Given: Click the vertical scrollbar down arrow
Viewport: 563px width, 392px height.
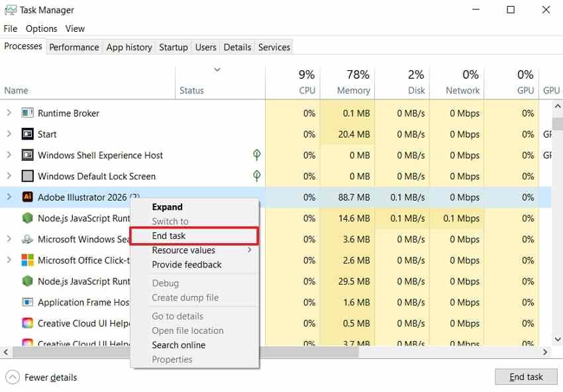Looking at the screenshot, I should click(x=557, y=339).
